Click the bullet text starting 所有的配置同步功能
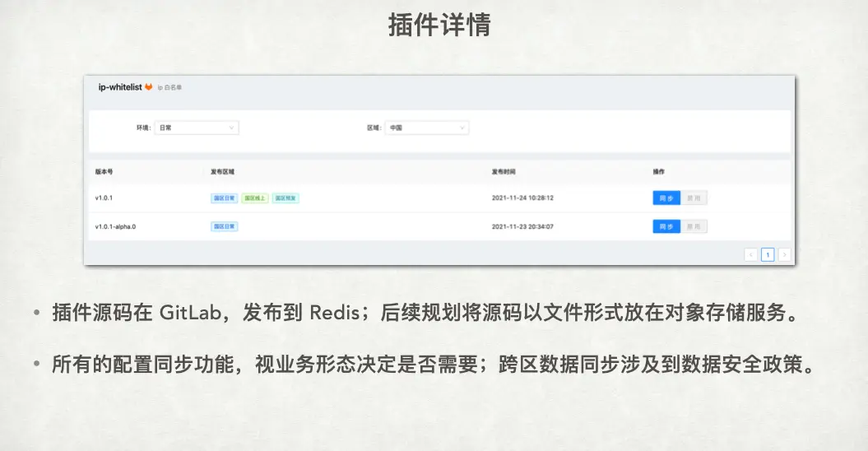Image resolution: width=868 pixels, height=451 pixels. point(434,365)
